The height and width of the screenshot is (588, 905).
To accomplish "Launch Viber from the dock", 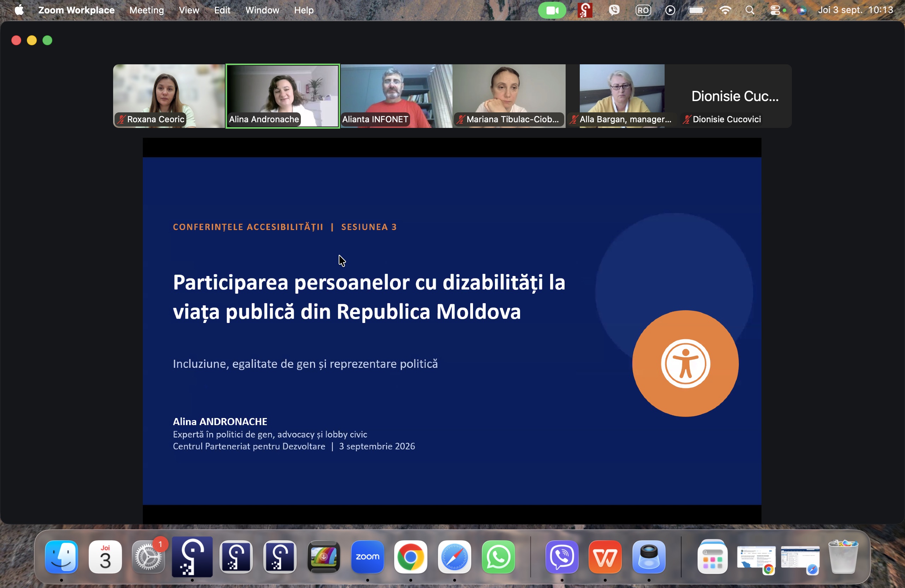I will point(562,557).
